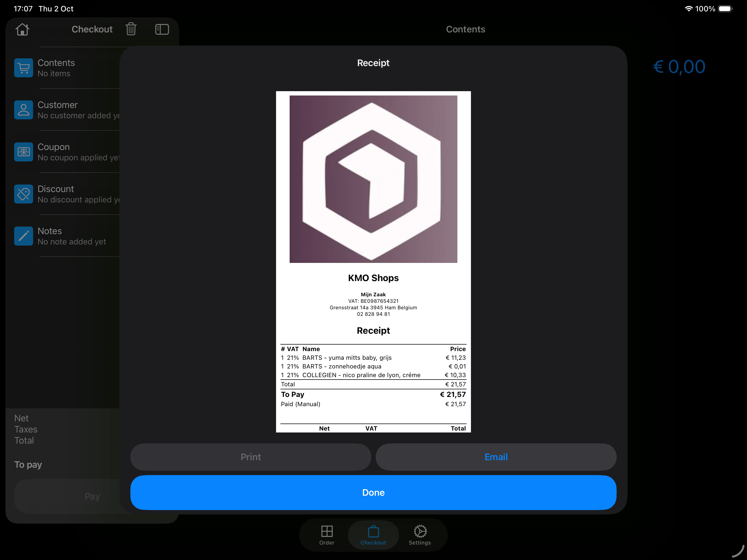The height and width of the screenshot is (560, 747).
Task: Click the € 0,01 price value
Action: pos(457,366)
